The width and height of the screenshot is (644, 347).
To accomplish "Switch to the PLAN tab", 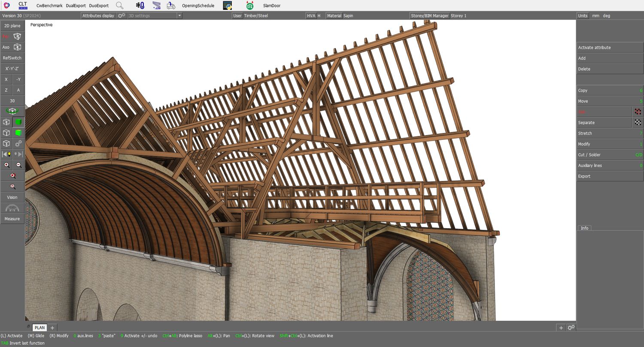I will click(x=39, y=328).
